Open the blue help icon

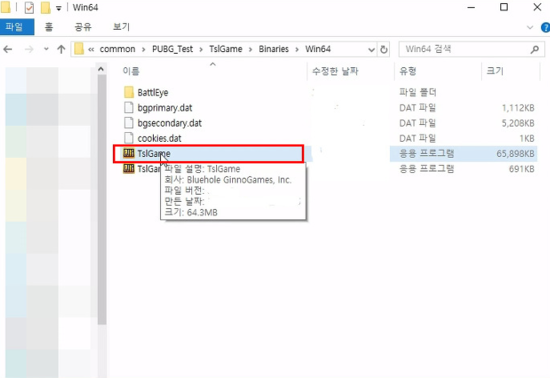tap(546, 27)
